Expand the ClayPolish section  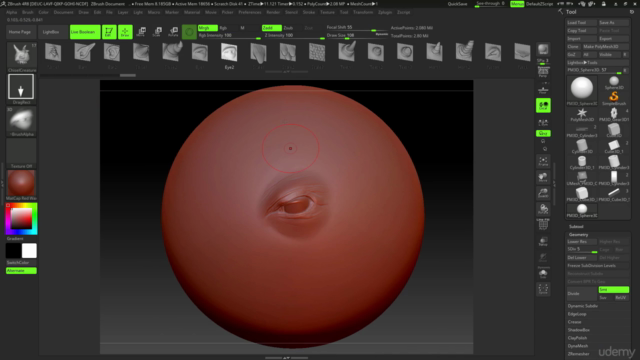577,338
